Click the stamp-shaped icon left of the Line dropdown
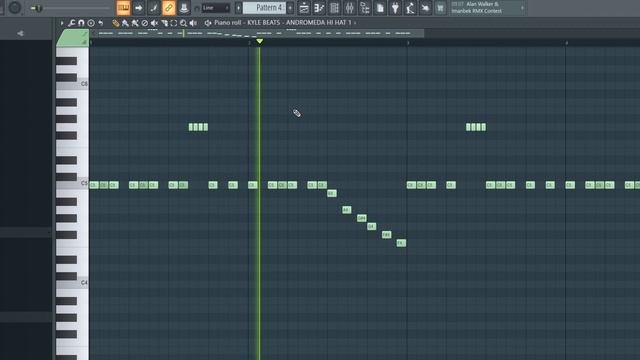 point(184,8)
